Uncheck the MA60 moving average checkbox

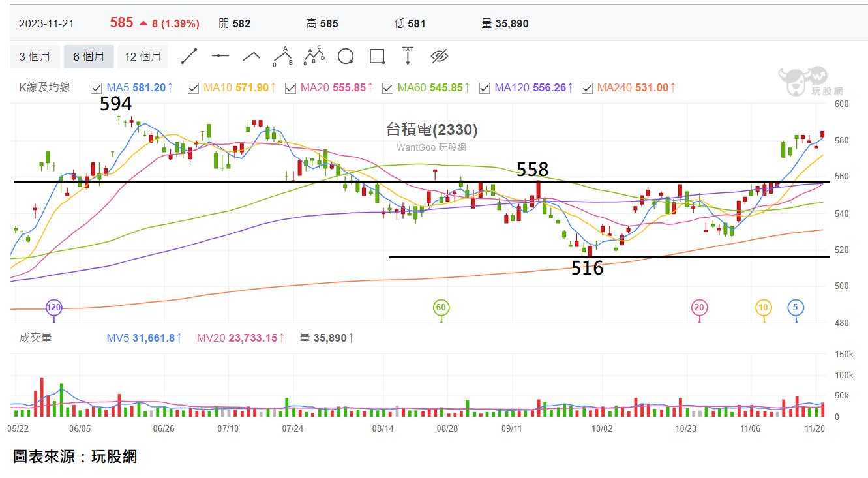387,88
